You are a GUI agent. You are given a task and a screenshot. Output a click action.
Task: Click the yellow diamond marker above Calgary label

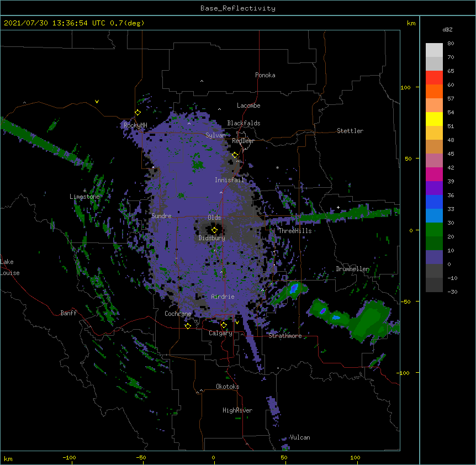[x=224, y=325]
